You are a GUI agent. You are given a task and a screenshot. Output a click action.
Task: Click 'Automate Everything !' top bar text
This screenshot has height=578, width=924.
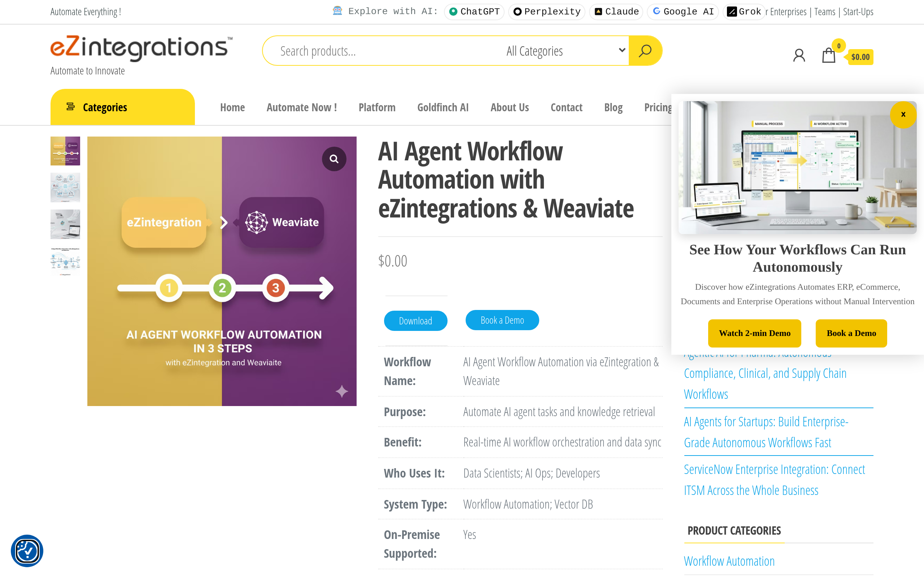[x=86, y=12]
